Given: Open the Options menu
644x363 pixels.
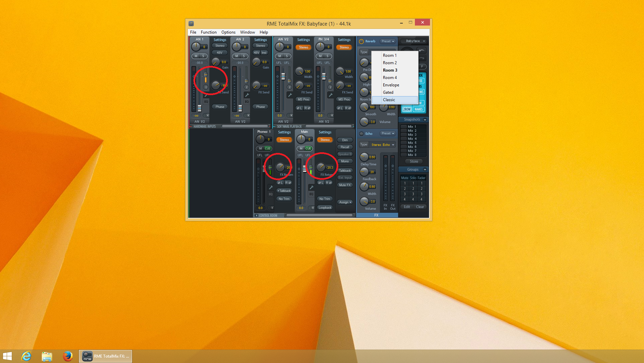Looking at the screenshot, I should pyautogui.click(x=228, y=32).
